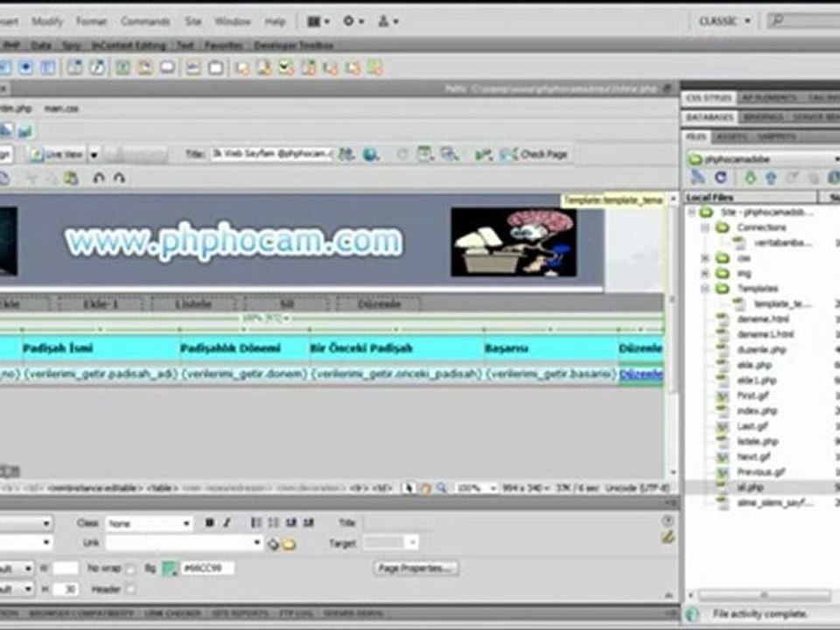Open the Commands menu
Screen dimensions: 840x630
[145, 21]
